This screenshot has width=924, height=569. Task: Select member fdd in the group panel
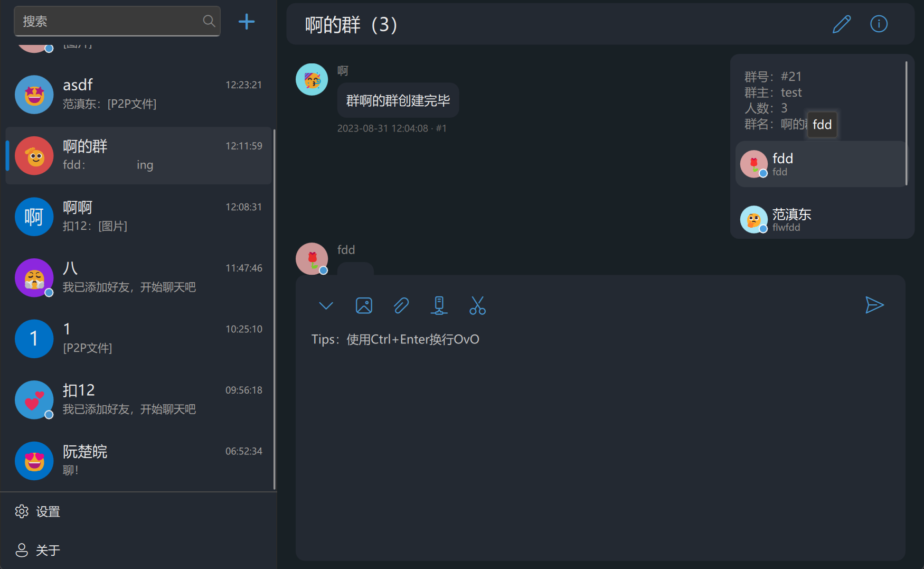click(818, 164)
